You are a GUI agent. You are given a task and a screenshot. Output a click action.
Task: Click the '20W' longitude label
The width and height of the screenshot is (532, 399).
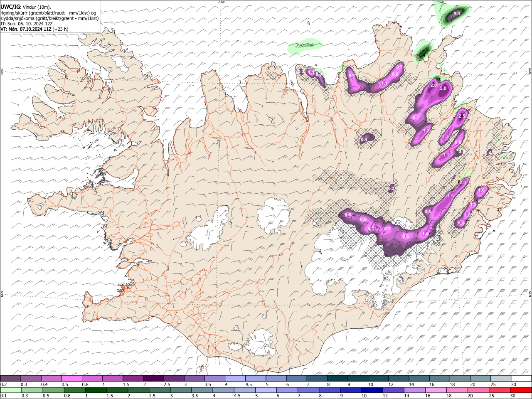(x=221, y=2)
